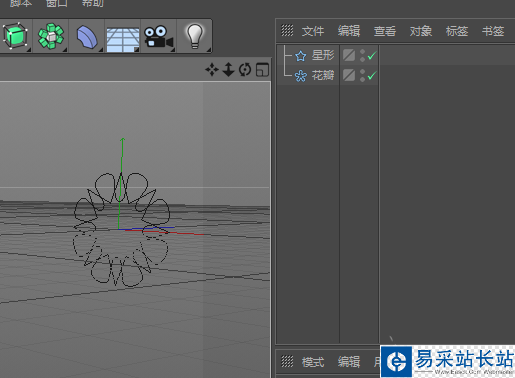Image resolution: width=515 pixels, height=378 pixels.
Task: Toggle visibility dots of 星形 object
Action: pos(362,55)
